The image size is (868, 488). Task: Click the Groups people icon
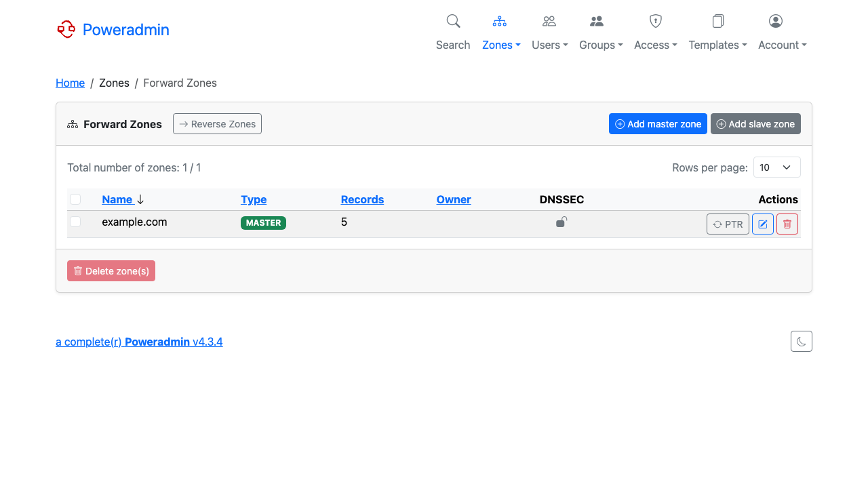pyautogui.click(x=597, y=21)
